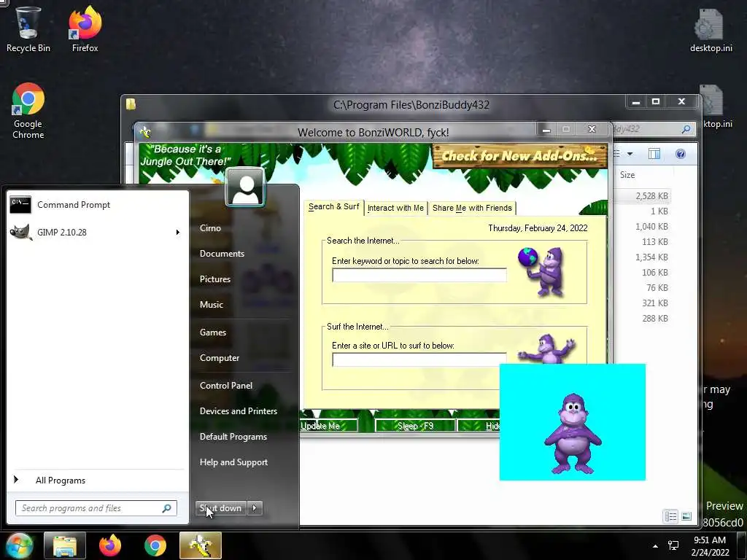Click the Check for New Add-Ons banner

(x=519, y=156)
